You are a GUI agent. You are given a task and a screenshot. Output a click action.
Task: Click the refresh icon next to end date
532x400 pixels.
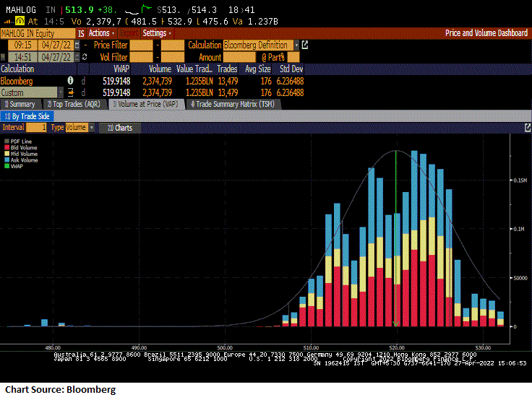84,56
